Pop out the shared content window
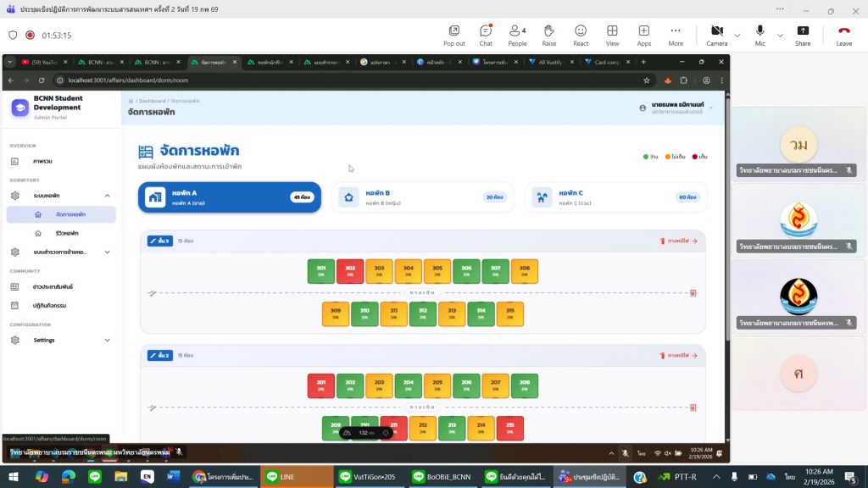Screen dimensions: 868x488 (454, 35)
